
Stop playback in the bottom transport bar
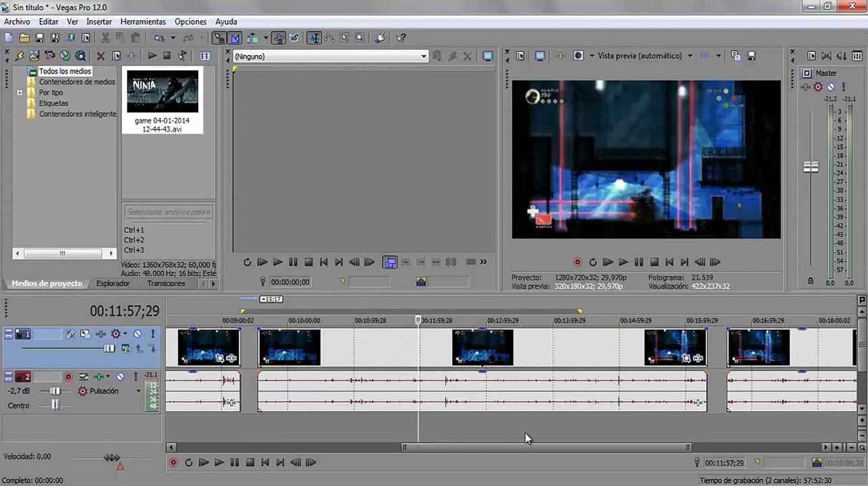tap(250, 462)
